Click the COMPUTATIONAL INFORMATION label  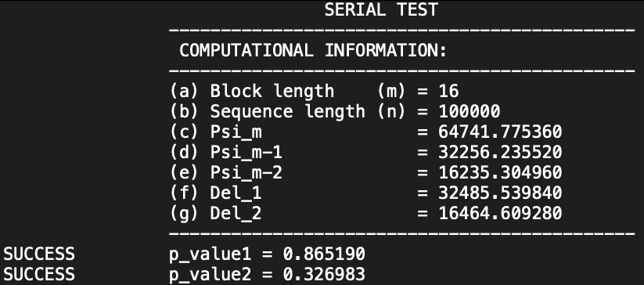pyautogui.click(x=313, y=51)
